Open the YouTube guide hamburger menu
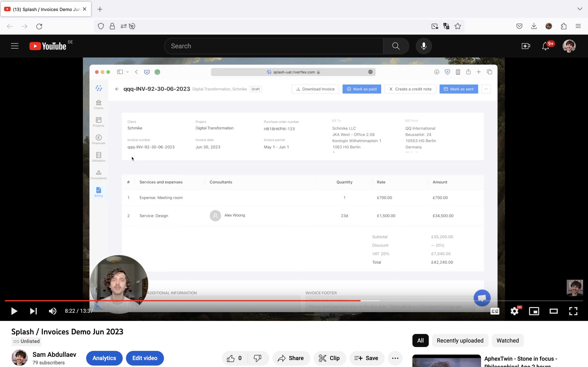The height and width of the screenshot is (367, 588). (14, 46)
